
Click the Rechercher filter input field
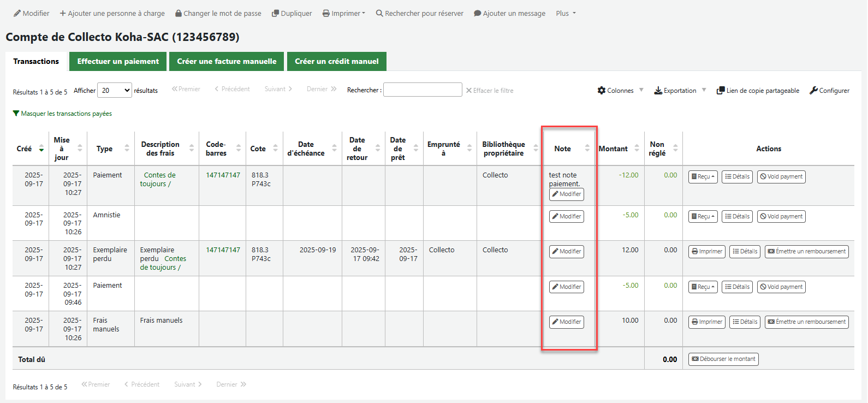coord(423,90)
